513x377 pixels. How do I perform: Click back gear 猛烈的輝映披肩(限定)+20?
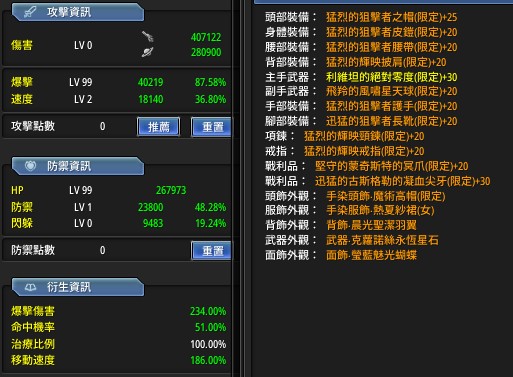[386, 62]
